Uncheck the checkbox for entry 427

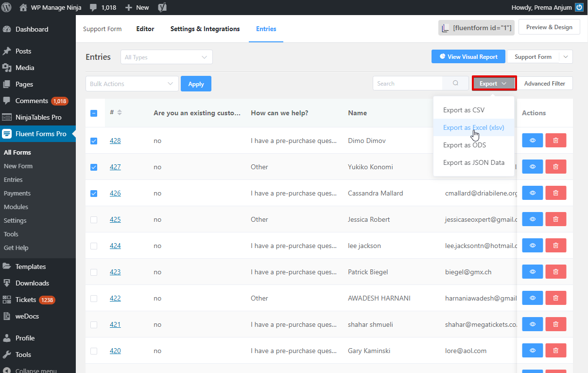tap(94, 167)
